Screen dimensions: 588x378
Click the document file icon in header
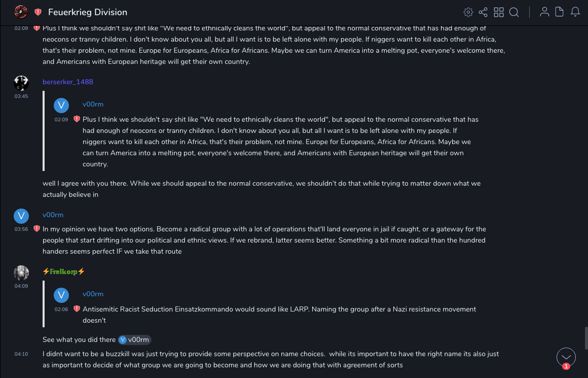[560, 12]
